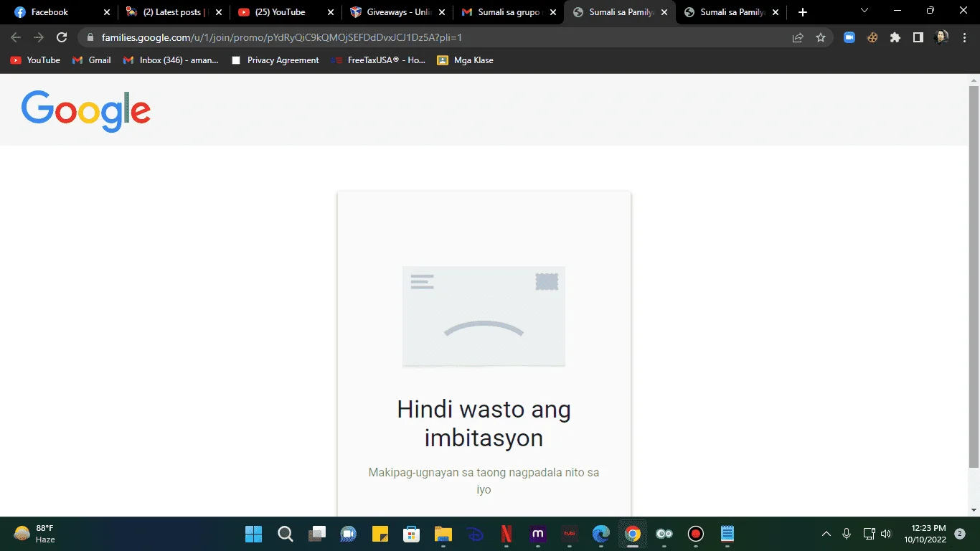Open Netflix from the taskbar
This screenshot has height=551, width=980.
click(506, 534)
